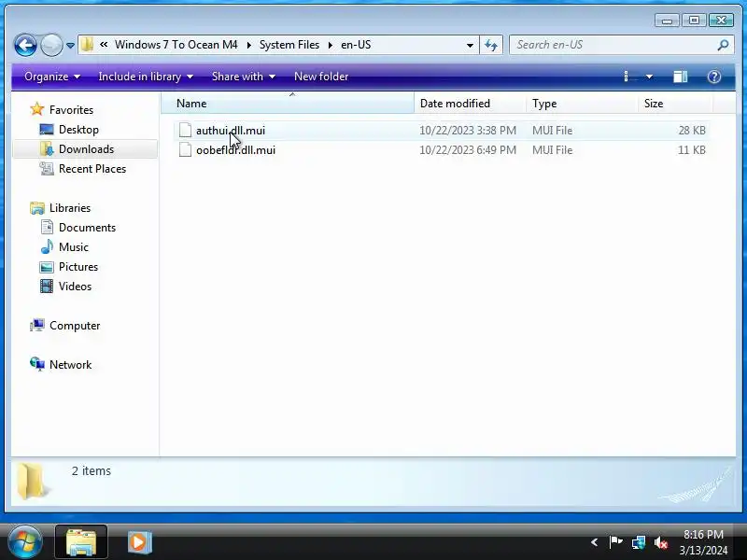The width and height of the screenshot is (747, 560).
Task: Navigate to 'System Files' breadcrumb
Action: (289, 45)
